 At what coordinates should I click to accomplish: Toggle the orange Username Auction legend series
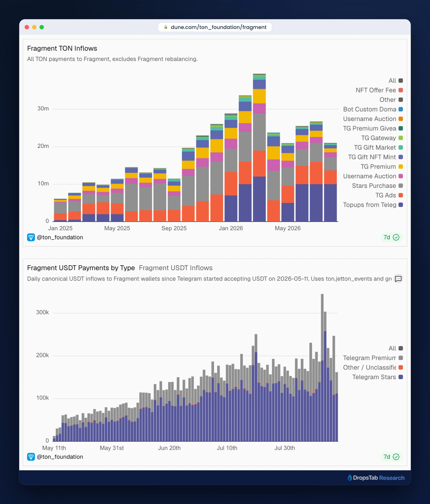point(373,119)
